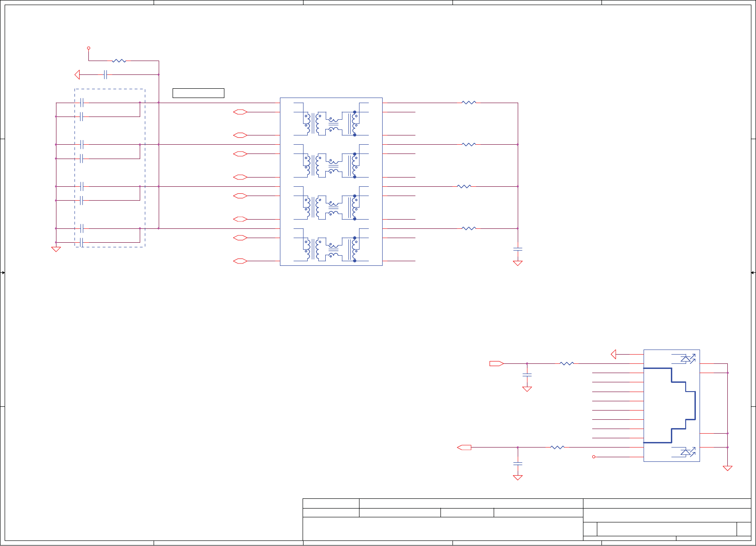Select the resistor on the output port net

tap(558, 448)
